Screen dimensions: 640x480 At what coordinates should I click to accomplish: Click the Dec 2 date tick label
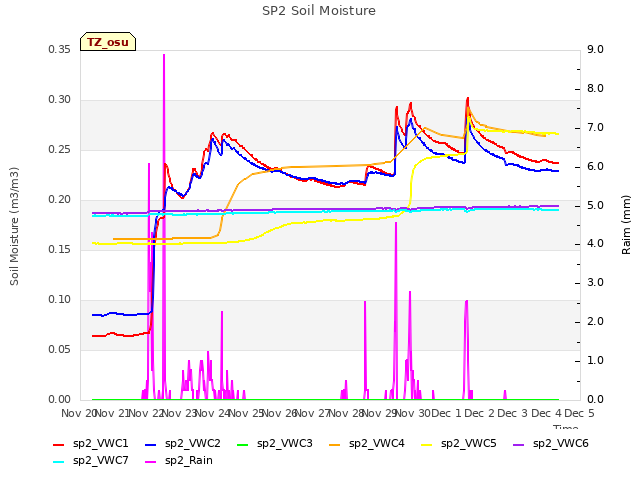click(x=480, y=413)
